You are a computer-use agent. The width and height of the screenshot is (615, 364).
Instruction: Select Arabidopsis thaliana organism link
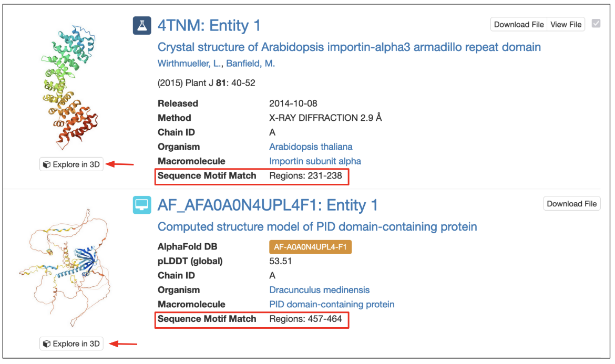[311, 147]
